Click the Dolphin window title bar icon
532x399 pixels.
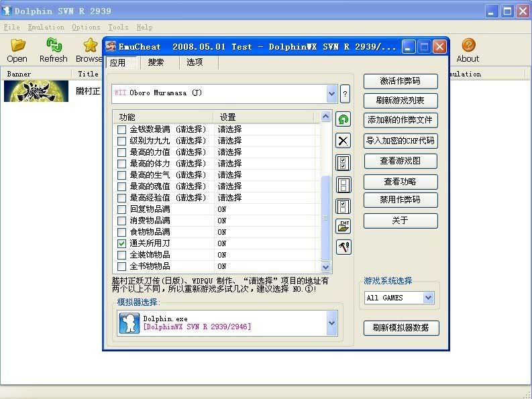(6, 11)
